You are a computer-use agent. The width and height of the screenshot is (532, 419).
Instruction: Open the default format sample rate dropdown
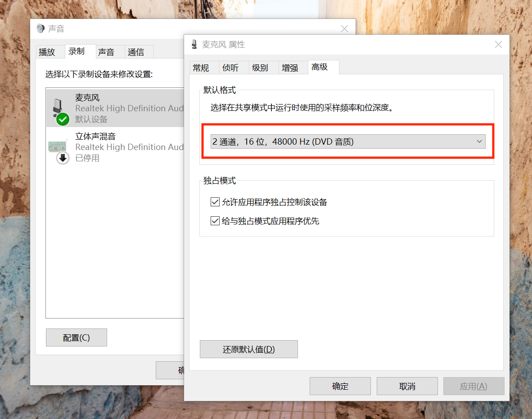[x=348, y=141]
